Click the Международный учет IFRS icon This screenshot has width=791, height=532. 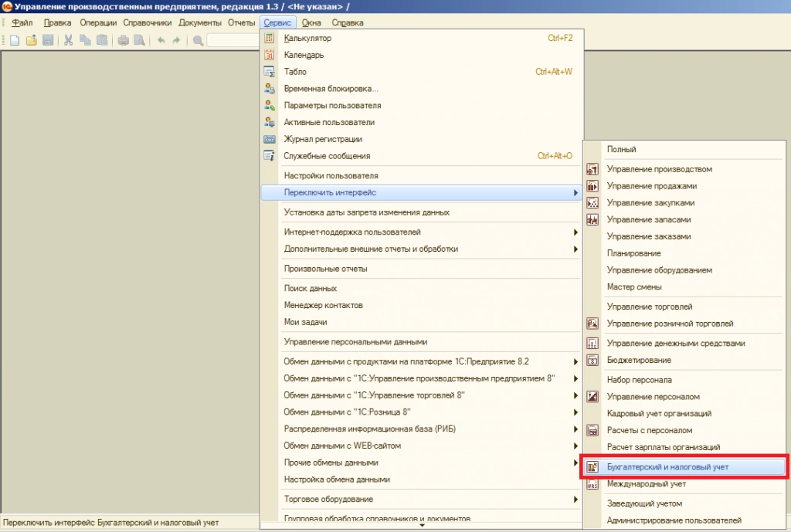(592, 483)
